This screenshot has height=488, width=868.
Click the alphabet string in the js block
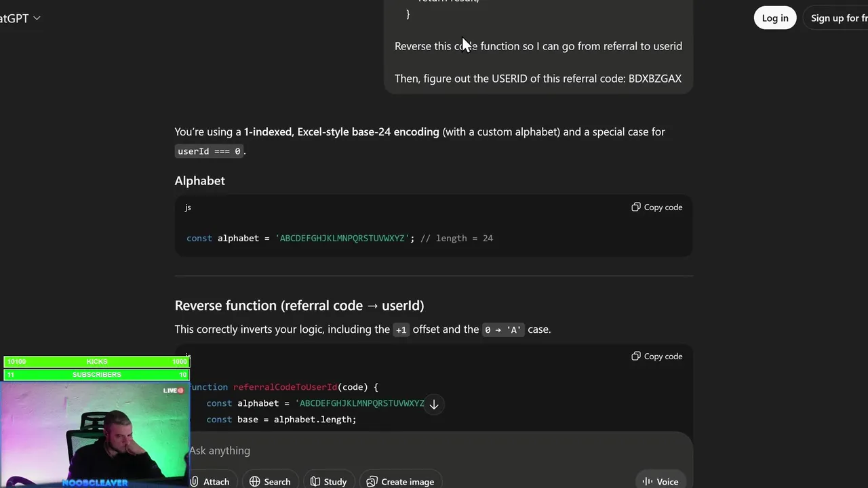point(342,239)
